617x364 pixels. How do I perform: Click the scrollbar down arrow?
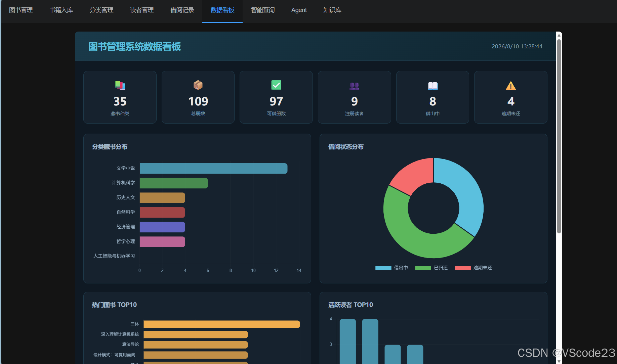[559, 361]
